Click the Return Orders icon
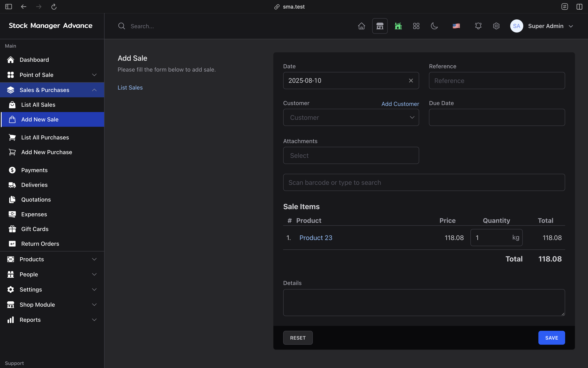 (12, 244)
